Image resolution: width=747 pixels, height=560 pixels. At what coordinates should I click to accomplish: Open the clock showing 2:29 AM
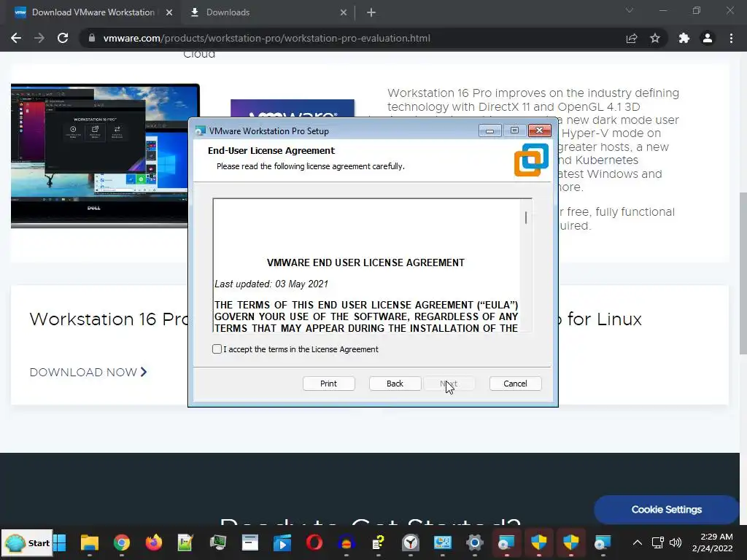tap(713, 542)
